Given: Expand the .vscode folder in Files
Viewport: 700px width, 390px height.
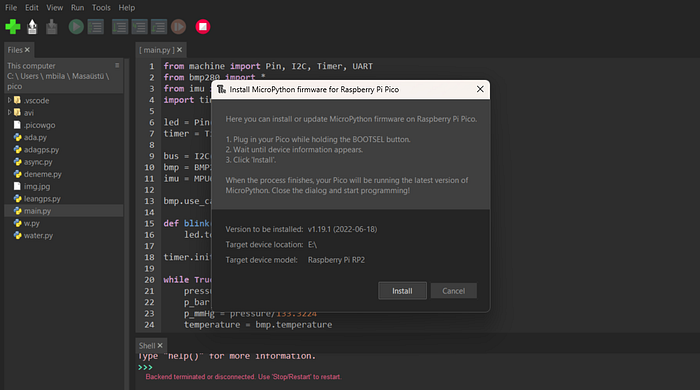Looking at the screenshot, I should (x=9, y=100).
